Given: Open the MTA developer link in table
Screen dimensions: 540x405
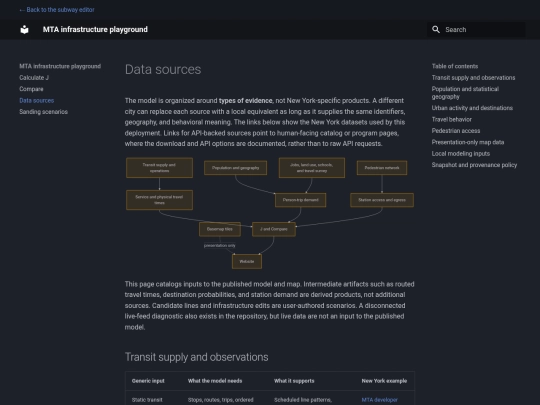Looking at the screenshot, I should point(379,400).
